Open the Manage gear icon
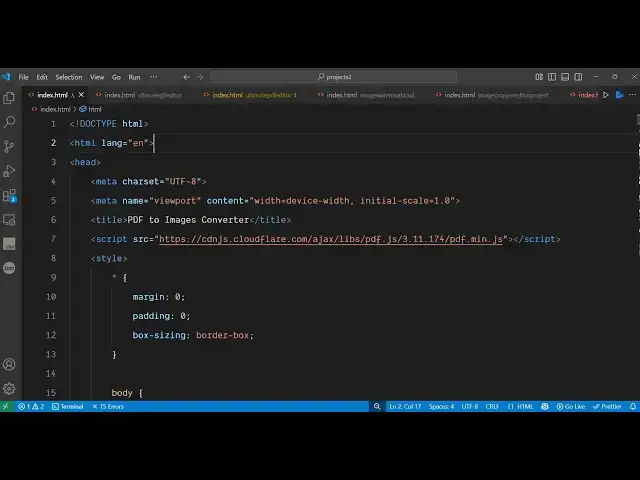640x480 pixels. (9, 388)
